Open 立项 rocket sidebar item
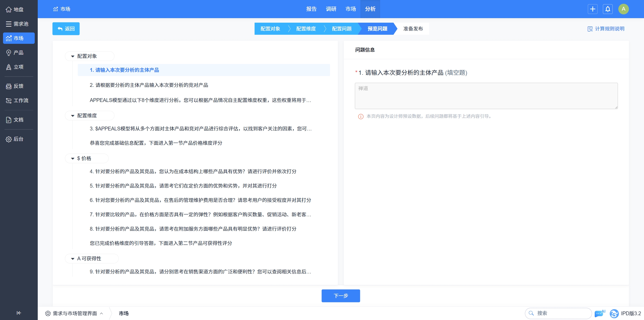 point(15,67)
